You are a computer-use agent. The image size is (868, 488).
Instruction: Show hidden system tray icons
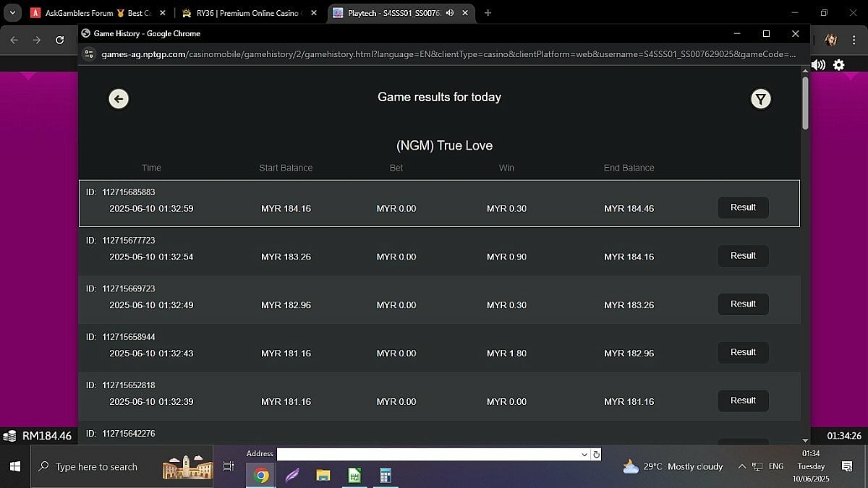(741, 467)
